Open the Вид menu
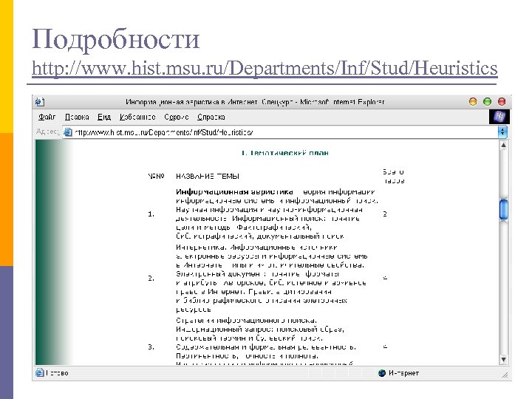Image resolution: width=532 pixels, height=399 pixels. 104,117
